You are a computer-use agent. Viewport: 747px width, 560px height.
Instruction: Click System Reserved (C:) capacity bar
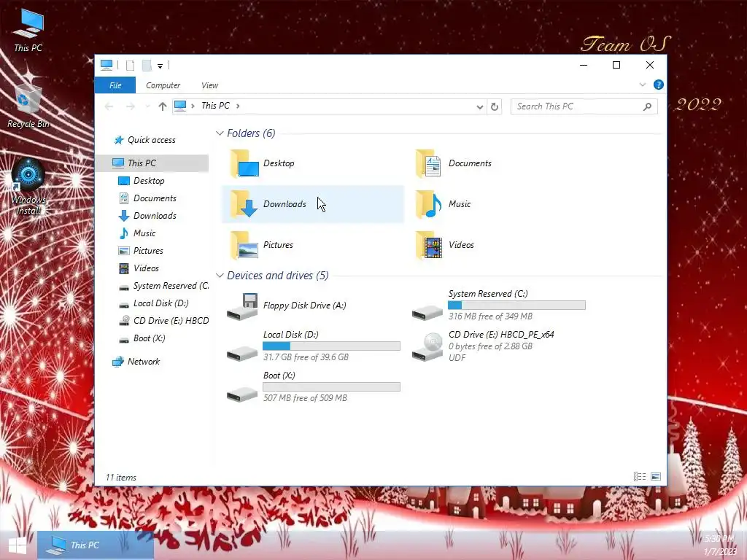pyautogui.click(x=517, y=306)
